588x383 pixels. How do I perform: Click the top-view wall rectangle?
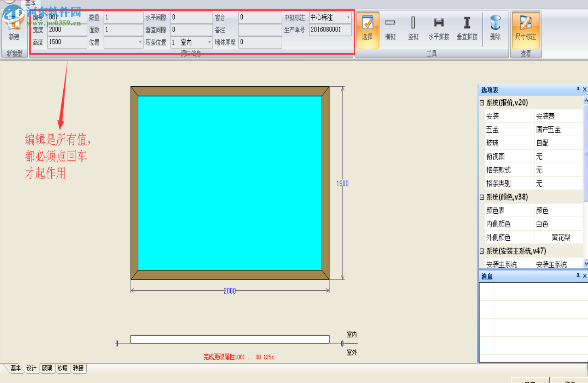point(230,339)
